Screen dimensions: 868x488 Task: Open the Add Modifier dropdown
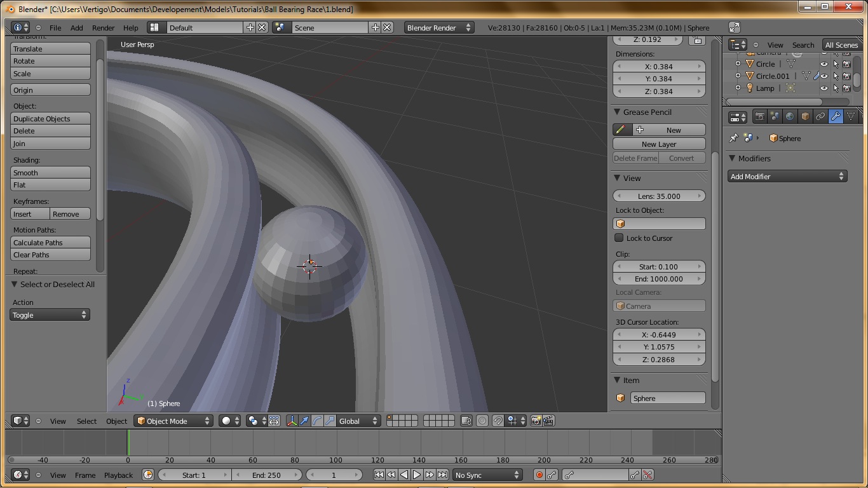tap(787, 176)
